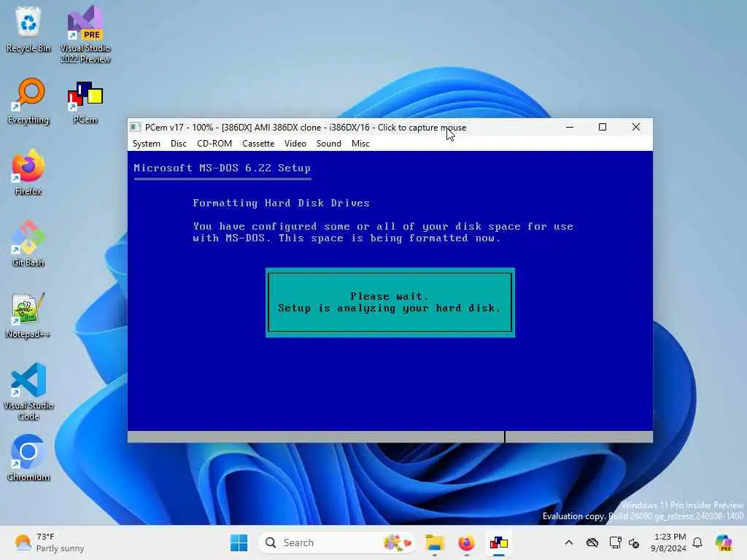747x560 pixels.
Task: Select the PCem desktop shortcut
Action: point(85,101)
